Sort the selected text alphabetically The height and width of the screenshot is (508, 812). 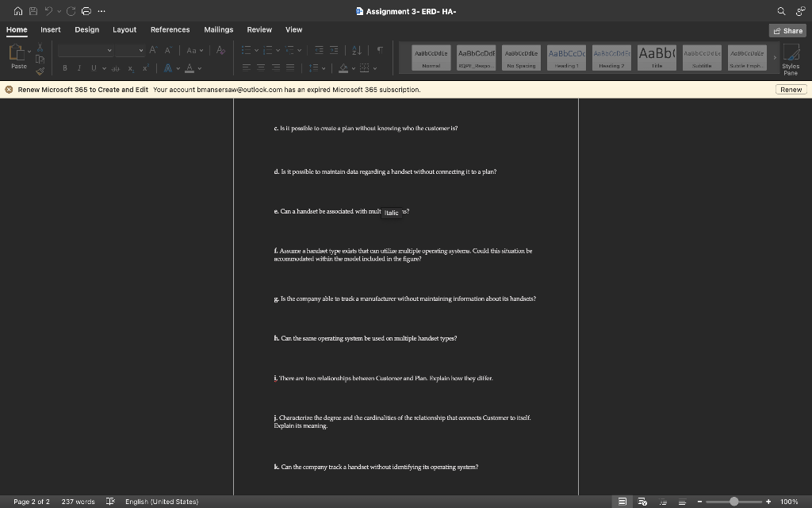point(357,50)
